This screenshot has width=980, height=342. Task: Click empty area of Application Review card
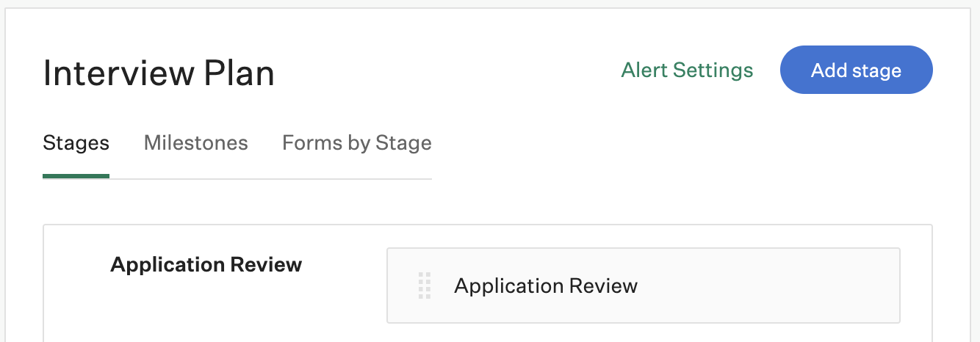click(x=764, y=285)
